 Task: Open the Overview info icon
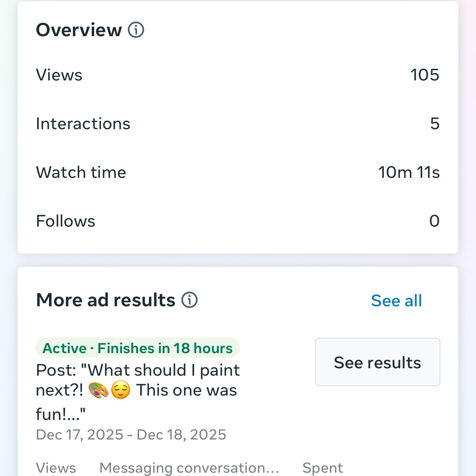tap(136, 30)
